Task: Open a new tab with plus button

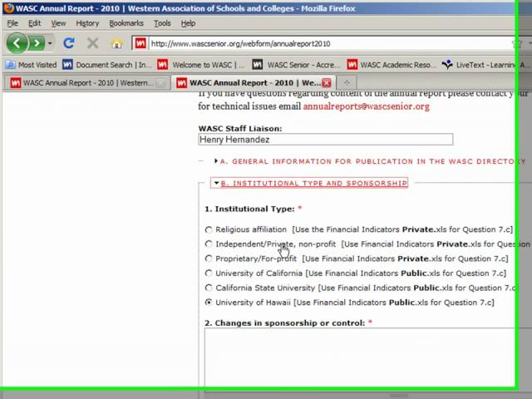Action: click(347, 82)
